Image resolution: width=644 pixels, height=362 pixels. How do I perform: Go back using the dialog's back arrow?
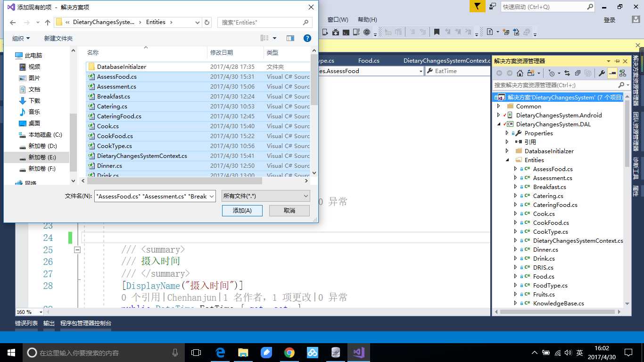pyautogui.click(x=13, y=22)
